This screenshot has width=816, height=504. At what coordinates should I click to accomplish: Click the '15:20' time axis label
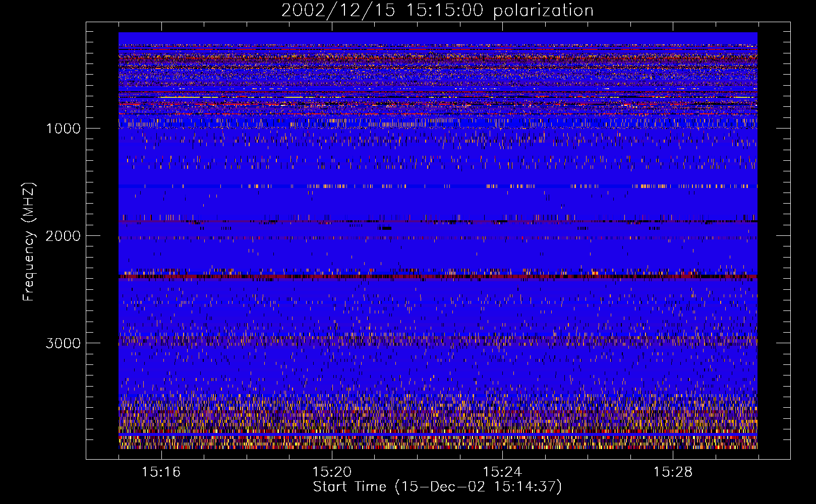point(332,472)
